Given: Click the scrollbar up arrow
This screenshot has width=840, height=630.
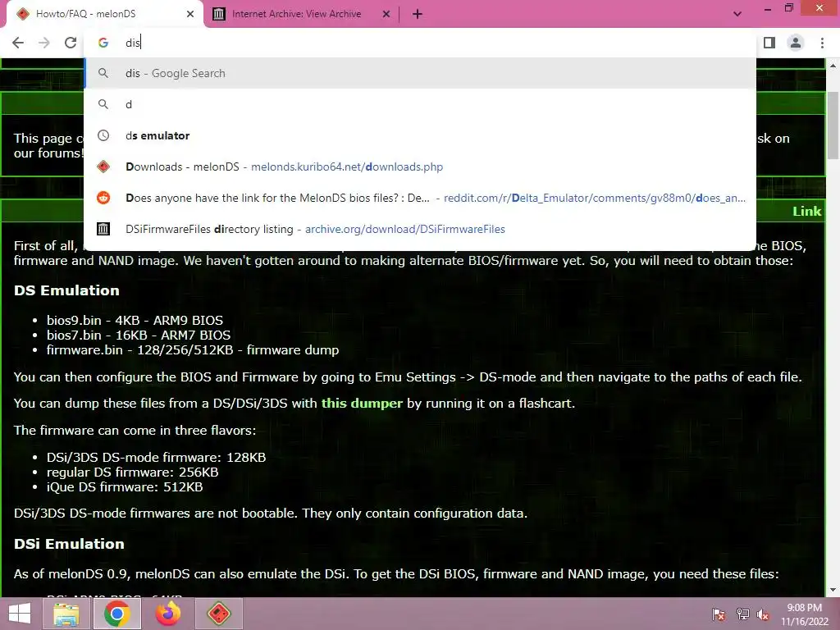Looking at the screenshot, I should point(833,66).
